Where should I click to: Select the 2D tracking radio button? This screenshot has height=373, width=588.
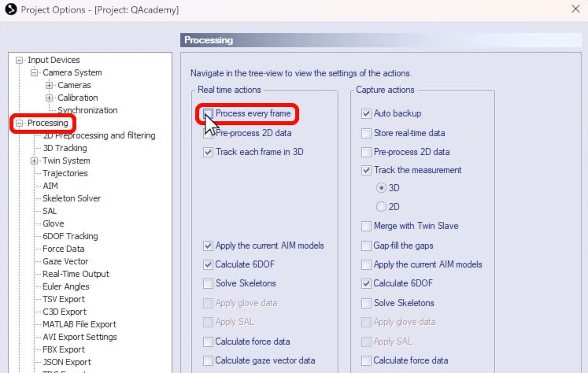pos(383,207)
